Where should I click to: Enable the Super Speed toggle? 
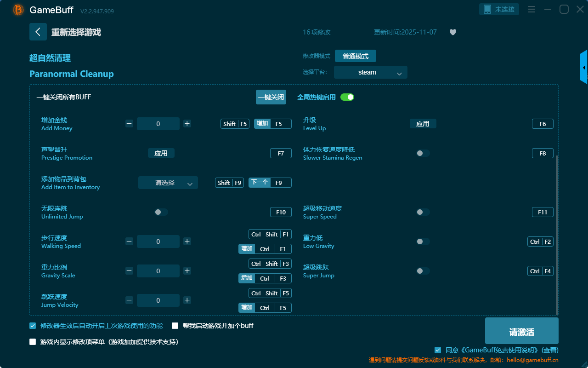[423, 212]
